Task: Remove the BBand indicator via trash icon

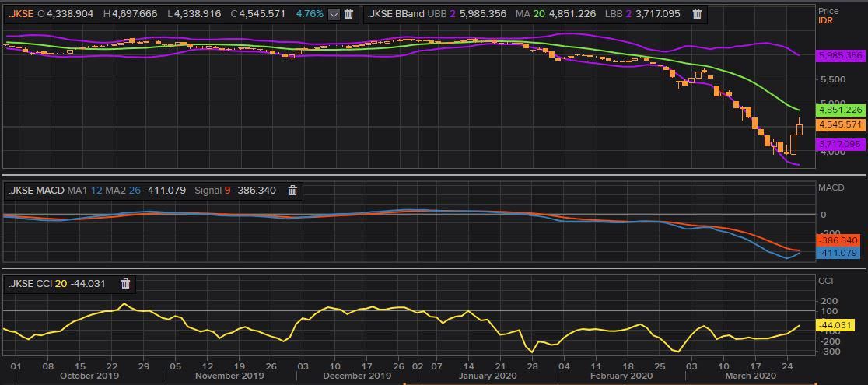Action: 698,14
